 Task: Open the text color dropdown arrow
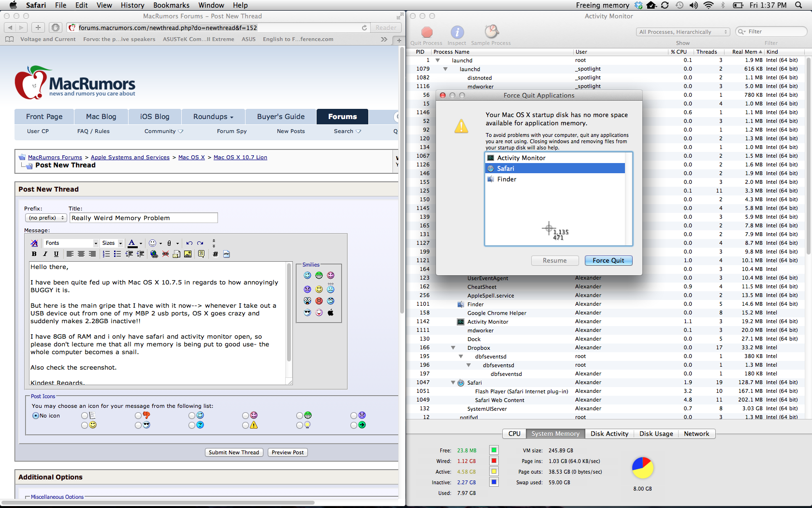pos(141,243)
